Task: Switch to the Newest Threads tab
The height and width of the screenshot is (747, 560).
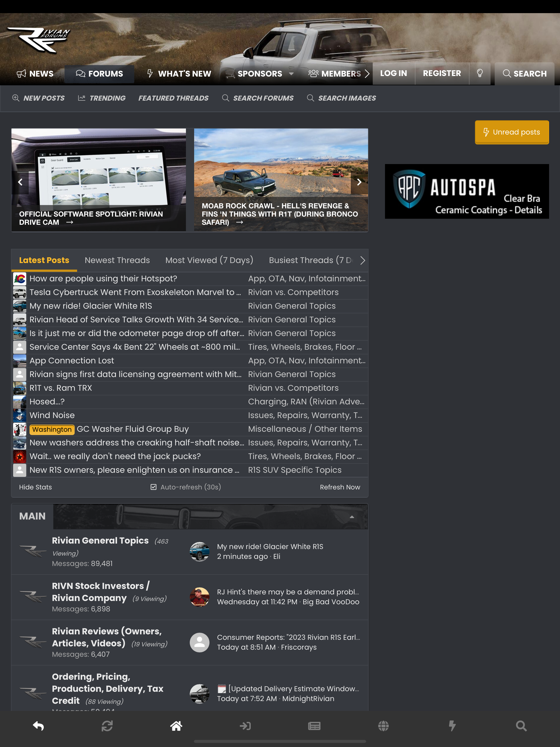Action: (117, 260)
